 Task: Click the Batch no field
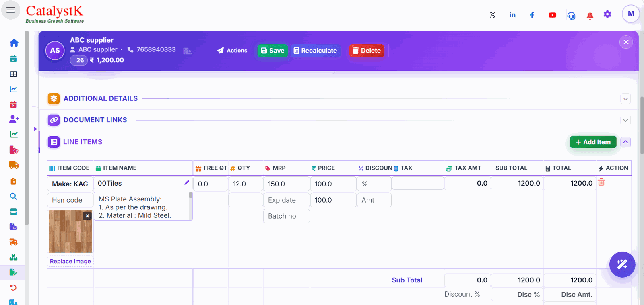click(287, 216)
